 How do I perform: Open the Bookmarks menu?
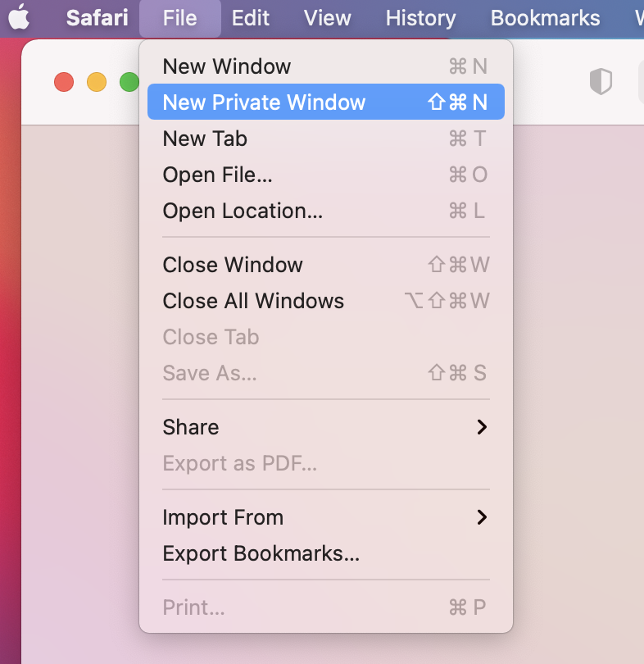tap(545, 18)
